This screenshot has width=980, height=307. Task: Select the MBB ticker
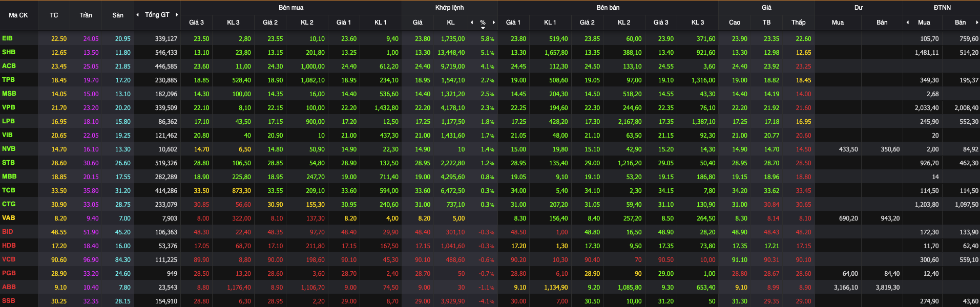9,177
